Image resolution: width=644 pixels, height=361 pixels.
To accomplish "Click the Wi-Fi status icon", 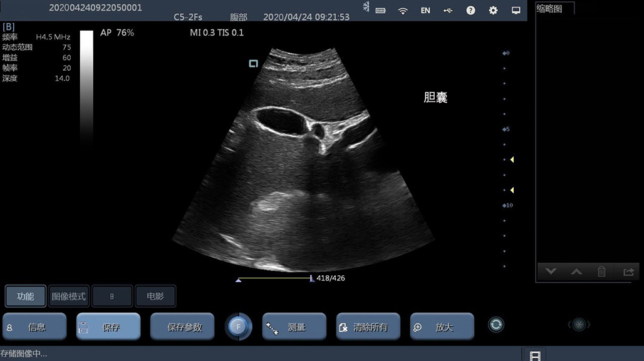I will point(403,11).
